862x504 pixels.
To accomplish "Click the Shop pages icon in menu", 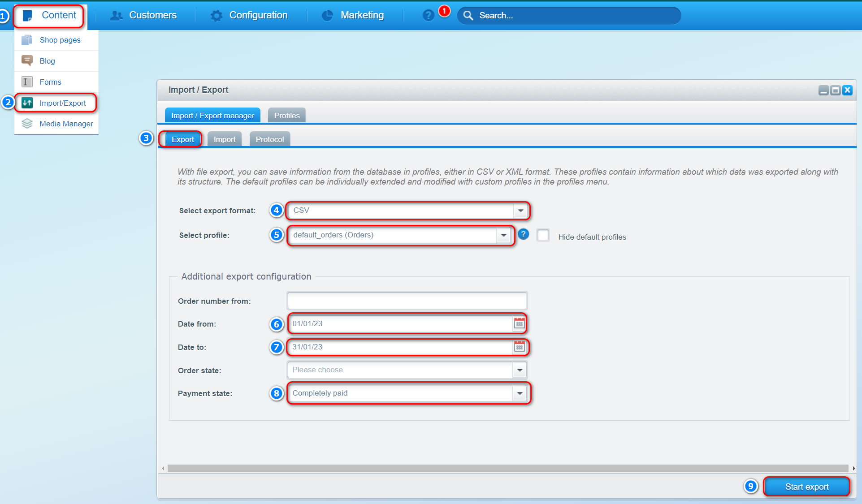I will [x=27, y=40].
